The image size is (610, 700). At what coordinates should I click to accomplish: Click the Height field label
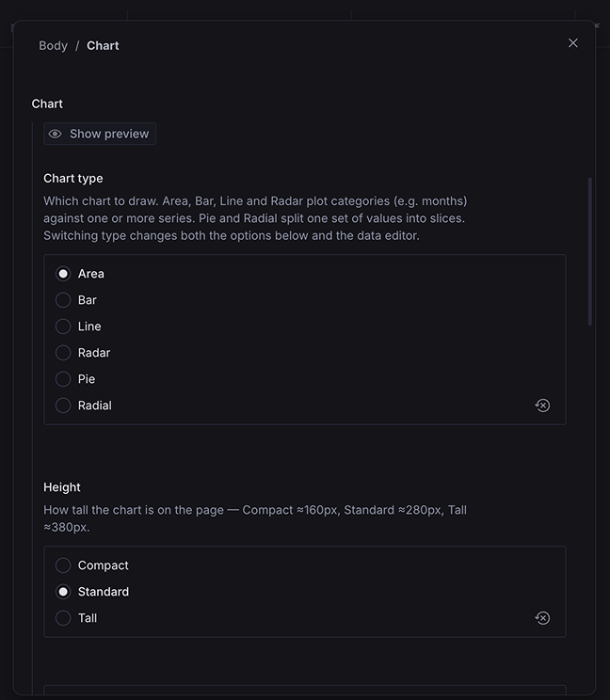pos(62,487)
